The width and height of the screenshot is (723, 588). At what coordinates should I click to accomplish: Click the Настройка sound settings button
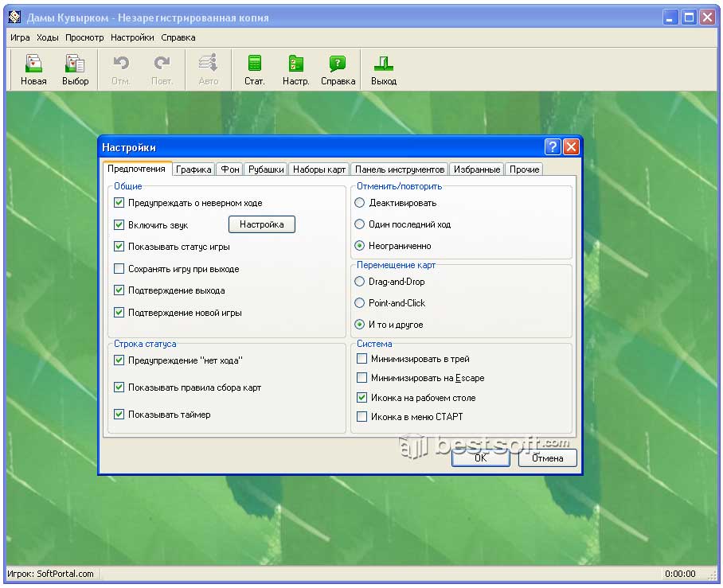(262, 224)
